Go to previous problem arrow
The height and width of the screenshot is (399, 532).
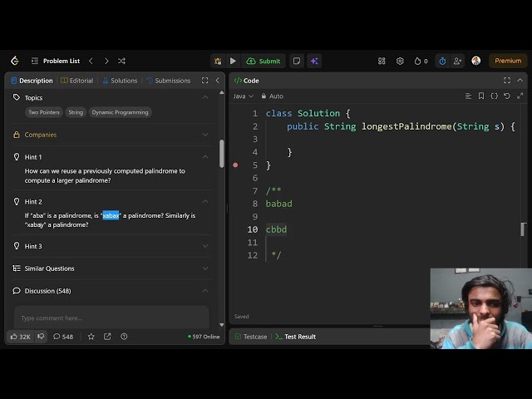[x=91, y=61]
